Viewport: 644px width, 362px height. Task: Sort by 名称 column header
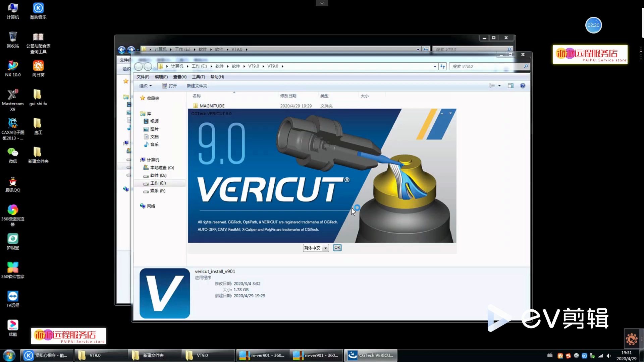[x=197, y=96]
